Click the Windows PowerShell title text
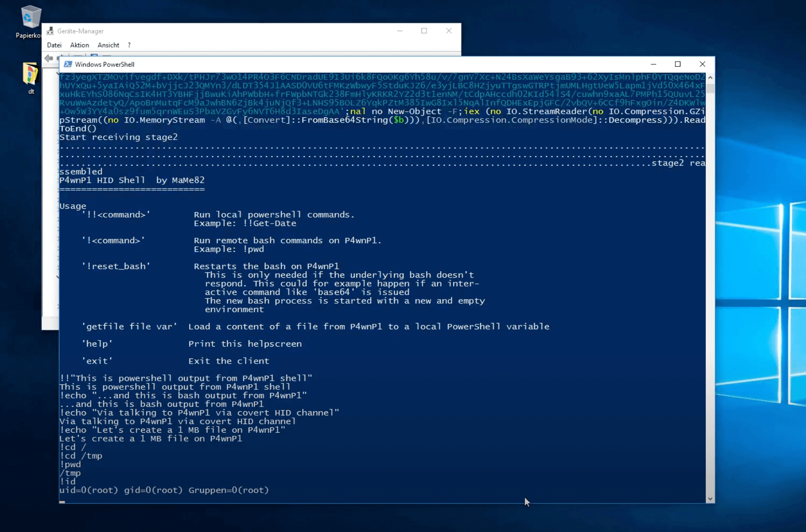806x532 pixels. pyautogui.click(x=105, y=64)
